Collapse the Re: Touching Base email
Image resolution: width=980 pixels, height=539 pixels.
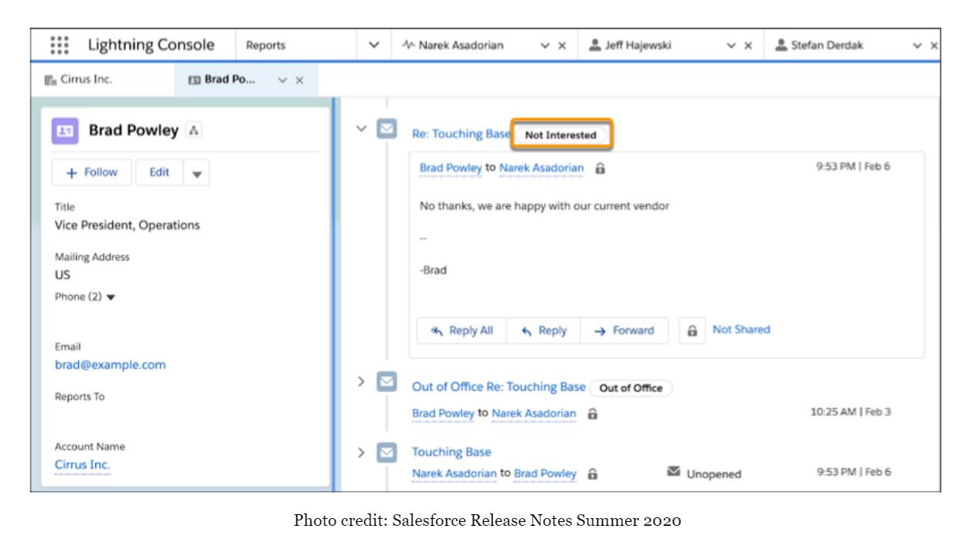pyautogui.click(x=359, y=129)
